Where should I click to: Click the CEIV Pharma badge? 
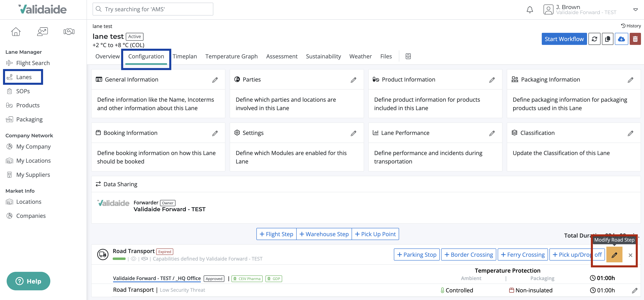click(x=247, y=279)
